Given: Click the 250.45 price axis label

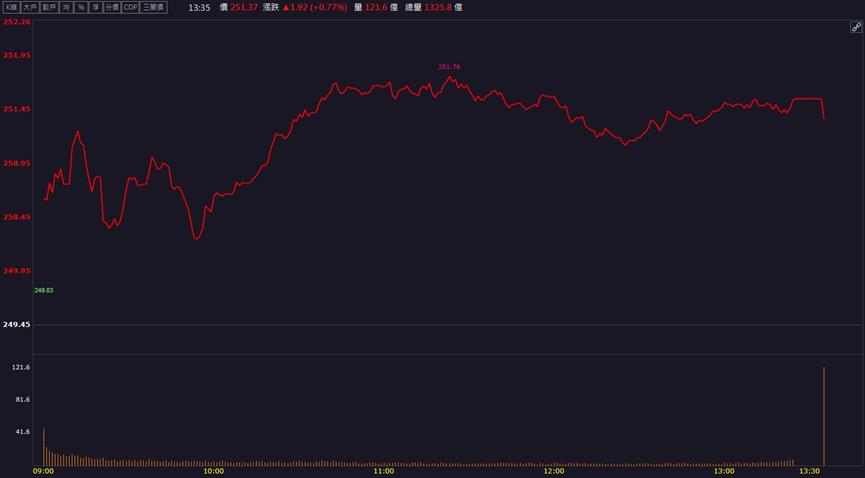Looking at the screenshot, I should 17,217.
